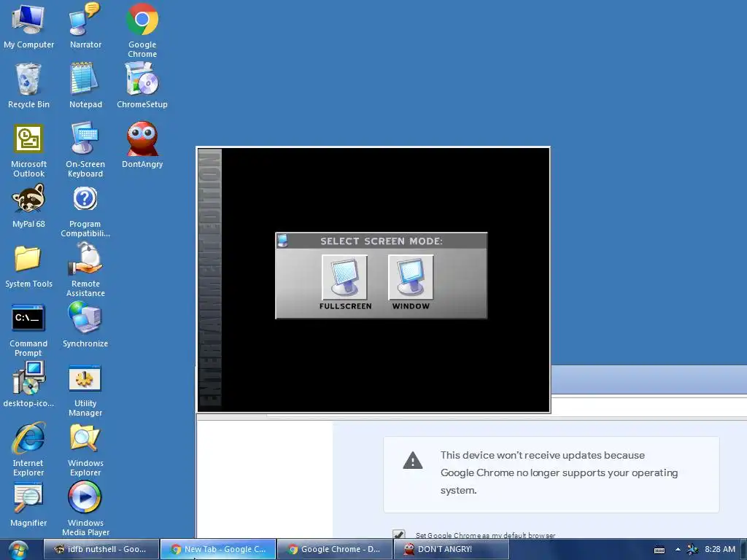Image resolution: width=747 pixels, height=560 pixels.
Task: Toggle Set Google Chrome as my default browser checkbox
Action: pos(399,534)
